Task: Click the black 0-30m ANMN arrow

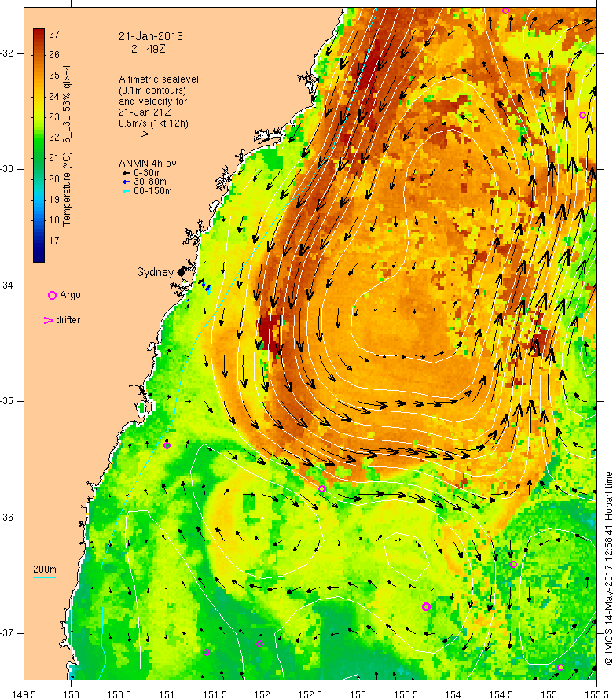Action: (127, 173)
